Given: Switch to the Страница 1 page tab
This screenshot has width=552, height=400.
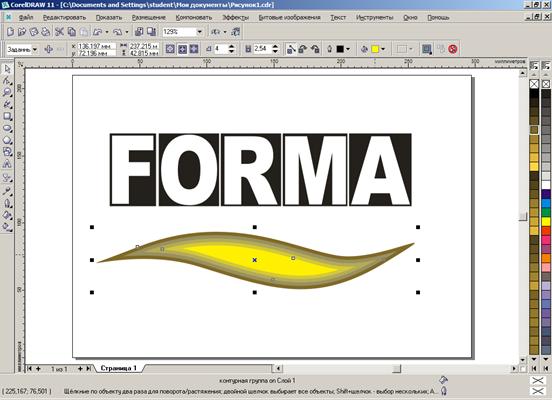Looking at the screenshot, I should pyautogui.click(x=119, y=368).
